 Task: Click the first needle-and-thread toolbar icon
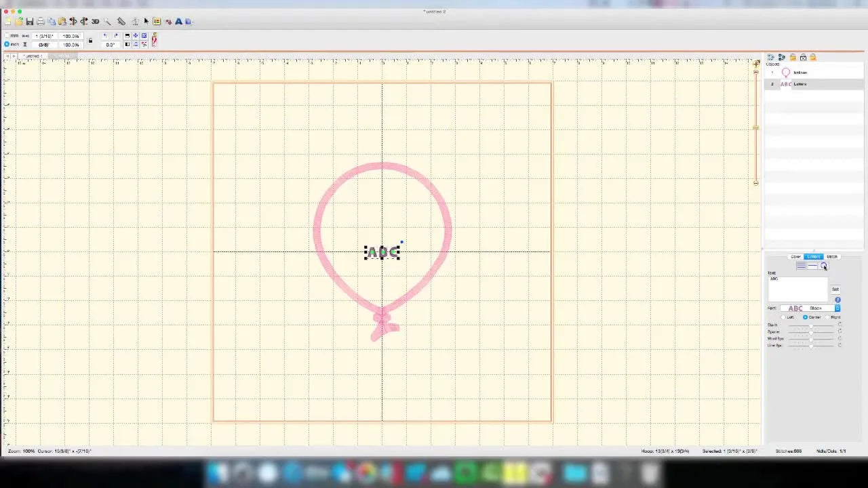point(73,22)
